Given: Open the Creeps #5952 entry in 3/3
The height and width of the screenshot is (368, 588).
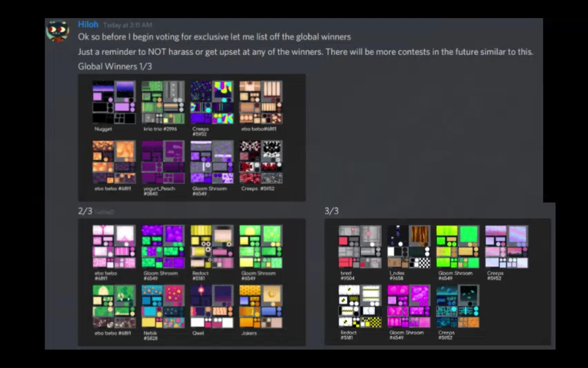Looking at the screenshot, I should (507, 247).
